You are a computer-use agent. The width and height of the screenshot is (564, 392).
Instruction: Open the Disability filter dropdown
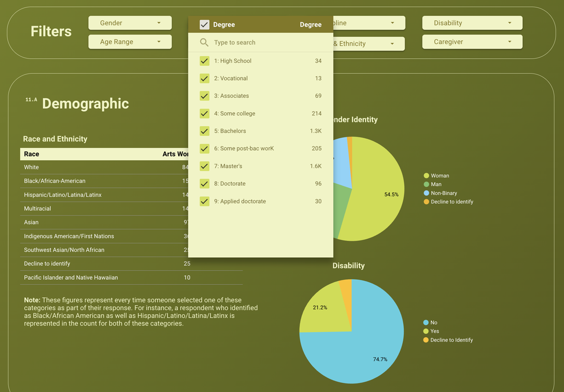pos(472,23)
